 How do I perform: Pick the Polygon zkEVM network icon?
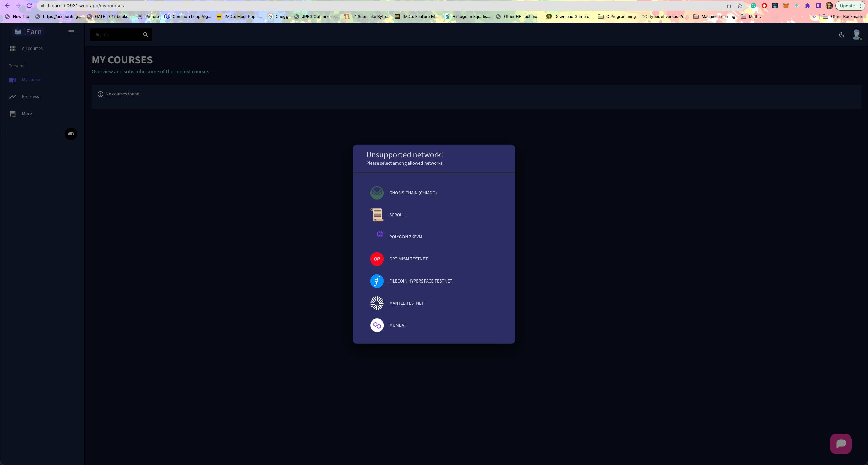380,234
